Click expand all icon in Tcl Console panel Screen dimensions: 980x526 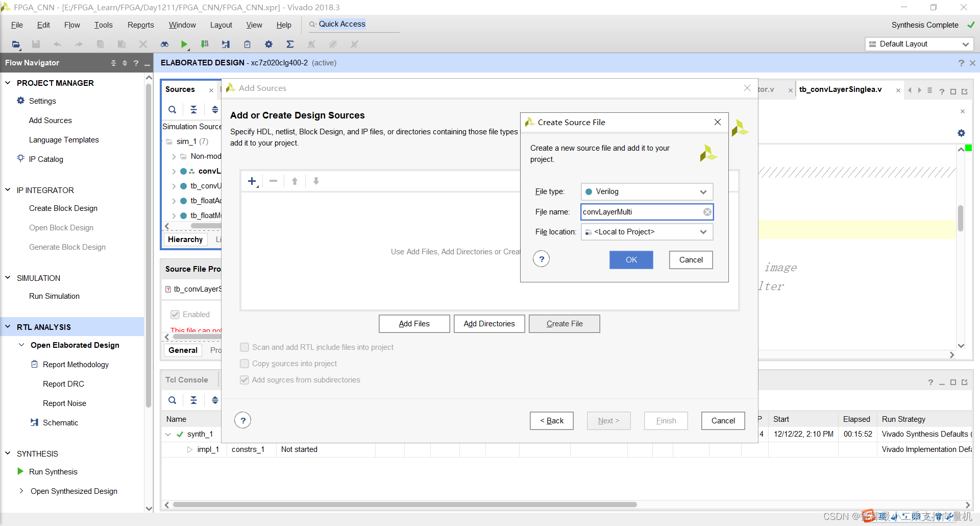click(215, 400)
